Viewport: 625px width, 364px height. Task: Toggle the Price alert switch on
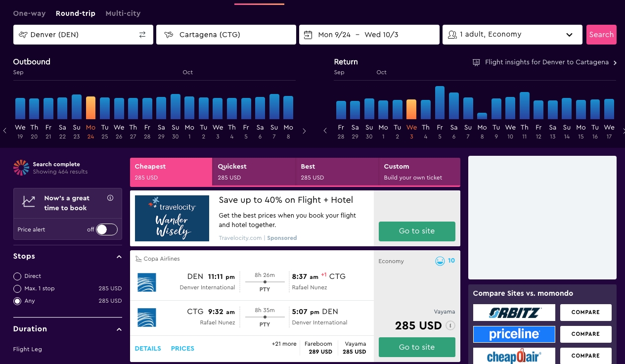[x=106, y=229]
